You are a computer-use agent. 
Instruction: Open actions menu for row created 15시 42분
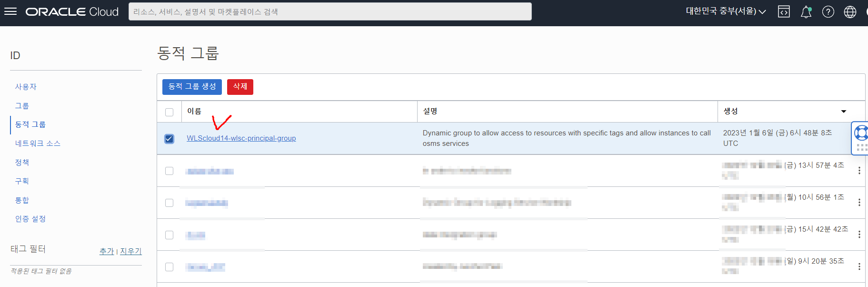(859, 235)
